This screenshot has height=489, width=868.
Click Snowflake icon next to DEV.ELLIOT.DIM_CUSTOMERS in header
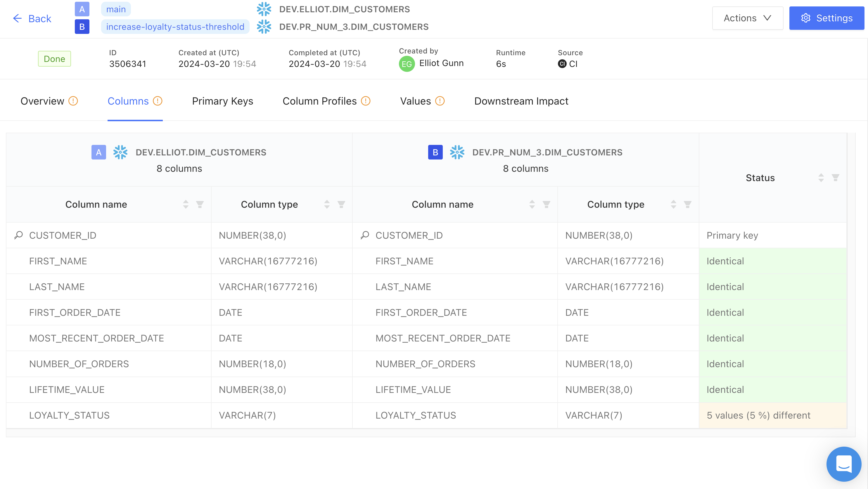[264, 9]
